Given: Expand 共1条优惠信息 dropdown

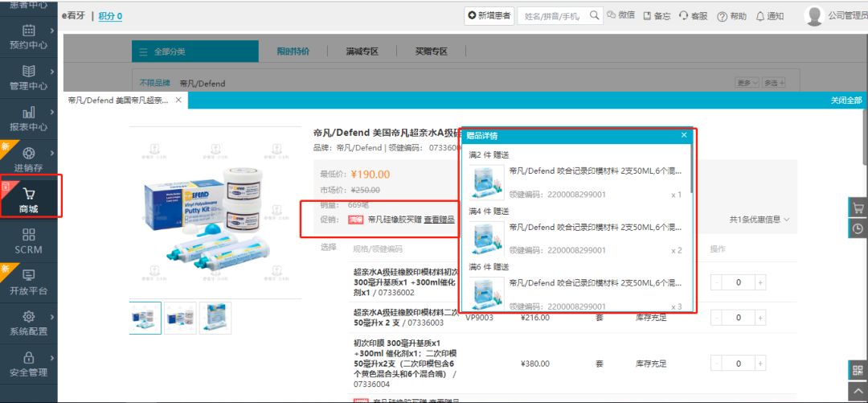Looking at the screenshot, I should 759,220.
